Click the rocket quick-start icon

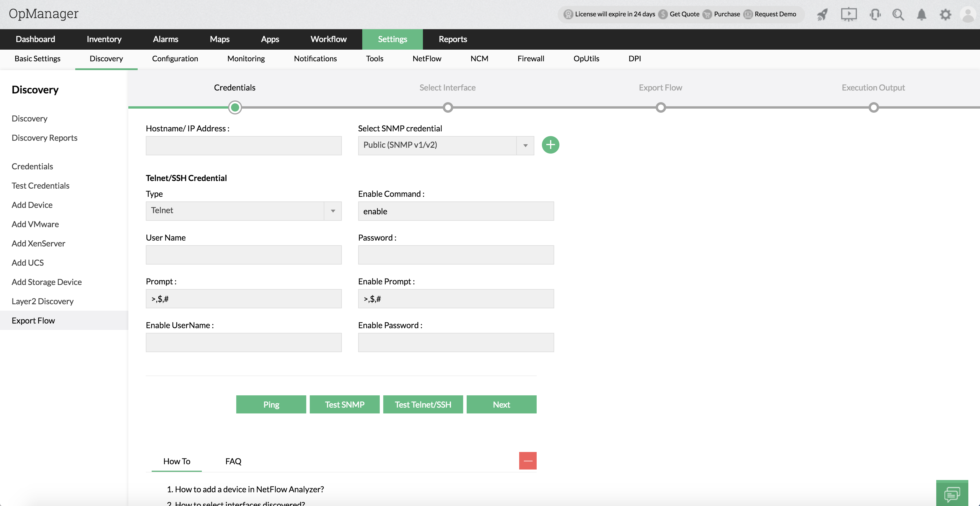(822, 15)
